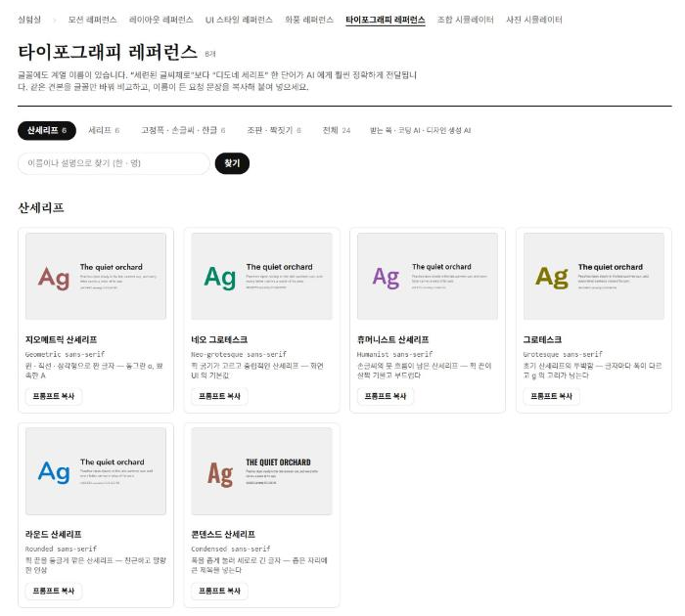Click the 콘덴스드 산세리프 card title
This screenshot has height=616, width=685.
coord(223,535)
